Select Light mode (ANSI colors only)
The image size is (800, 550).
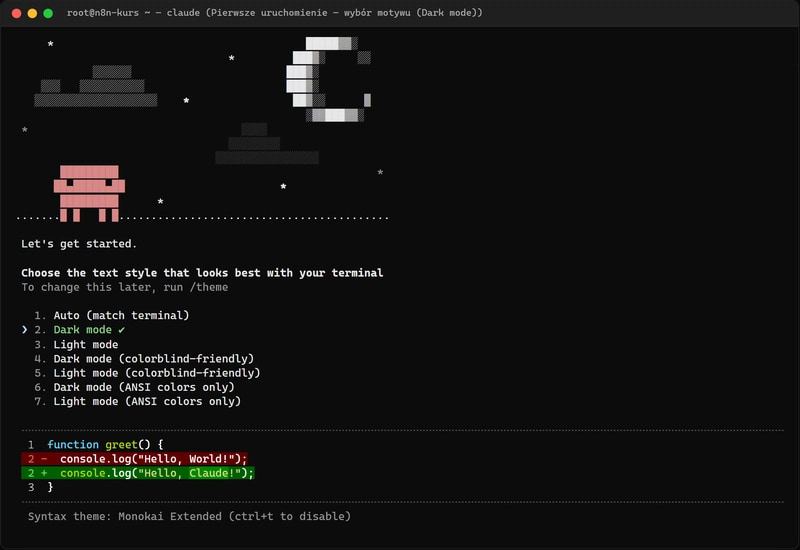(137, 402)
